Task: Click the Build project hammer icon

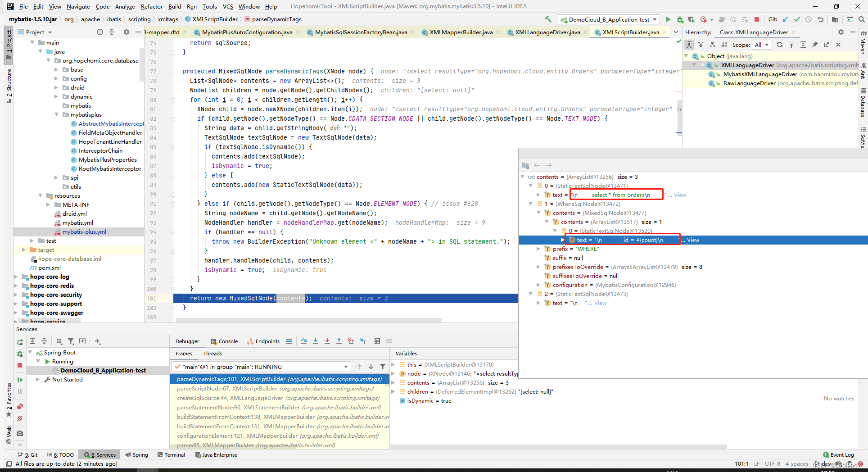Action: [548, 19]
